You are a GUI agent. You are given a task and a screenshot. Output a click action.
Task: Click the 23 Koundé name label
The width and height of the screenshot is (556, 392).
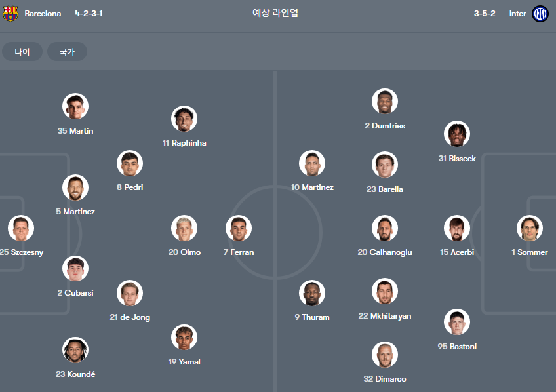point(75,374)
